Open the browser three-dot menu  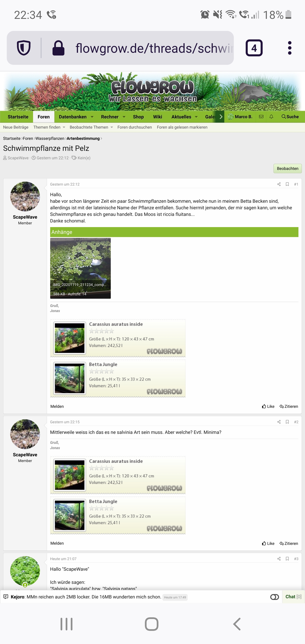pos(290,48)
